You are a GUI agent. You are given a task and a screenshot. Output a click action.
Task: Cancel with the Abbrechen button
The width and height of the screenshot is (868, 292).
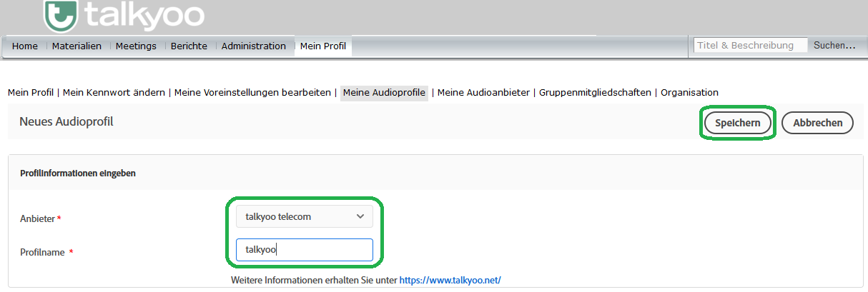point(817,123)
